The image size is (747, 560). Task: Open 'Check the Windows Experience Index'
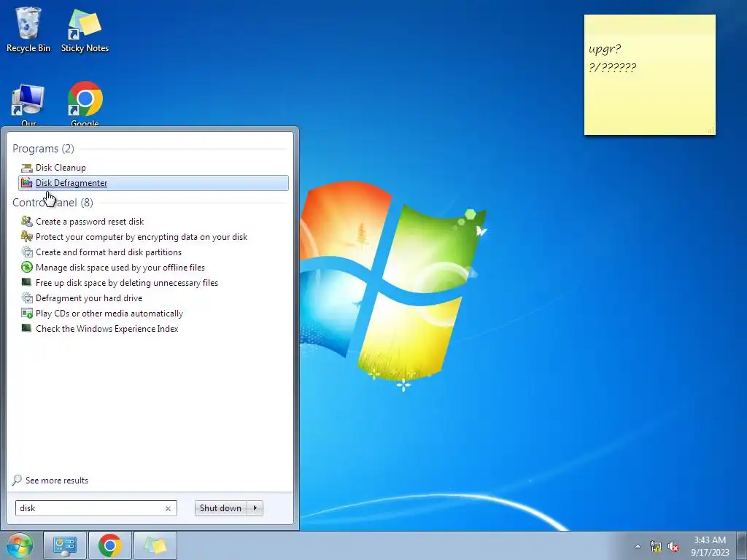[107, 329]
